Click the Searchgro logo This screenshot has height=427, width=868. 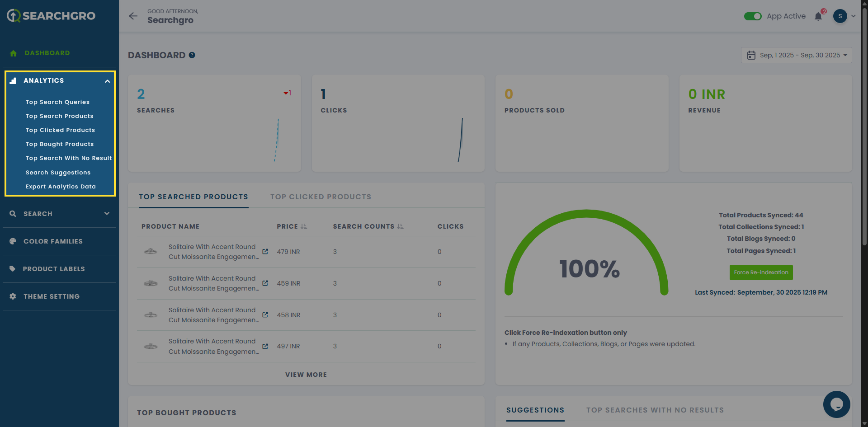pyautogui.click(x=51, y=16)
